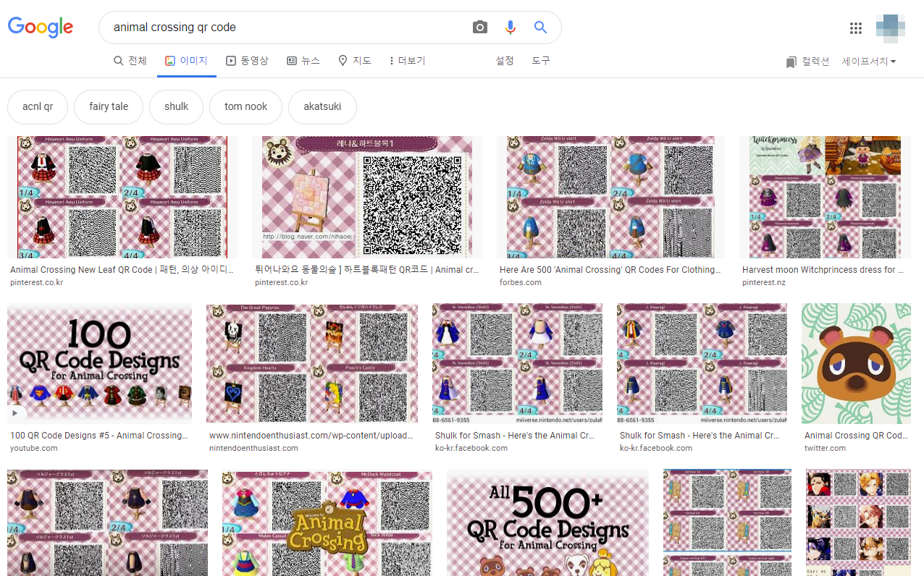The height and width of the screenshot is (576, 924).
Task: Select the 'akatsuki' suggestion chip
Action: 322,106
